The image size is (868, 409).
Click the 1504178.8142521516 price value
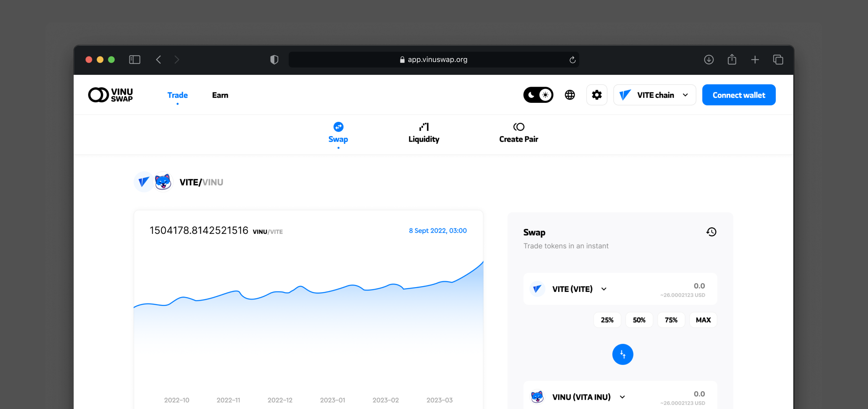pos(199,230)
